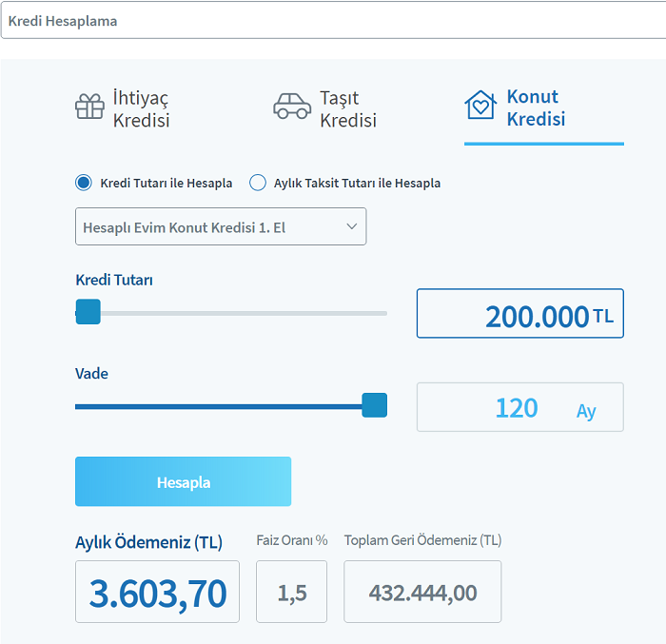Viewport: 666px width, 644px height.
Task: Click the gift icon for İhtiyaç Kredisi
Action: point(89,106)
